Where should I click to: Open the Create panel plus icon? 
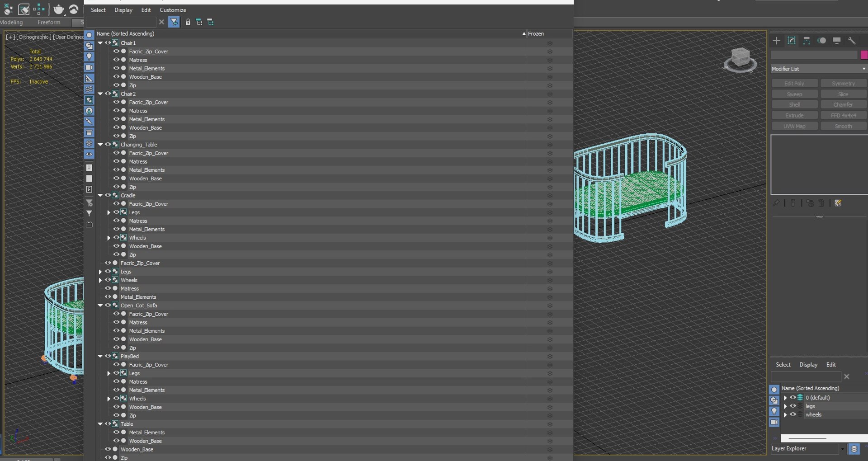(776, 41)
